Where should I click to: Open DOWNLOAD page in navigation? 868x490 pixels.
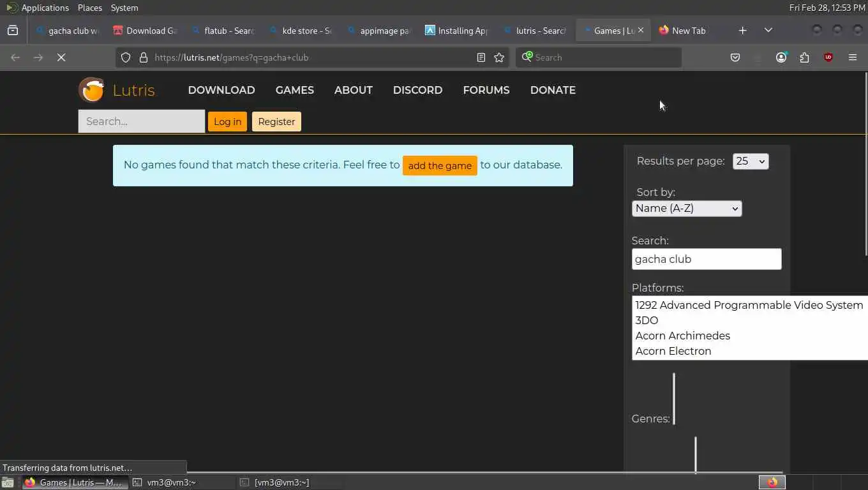[221, 90]
